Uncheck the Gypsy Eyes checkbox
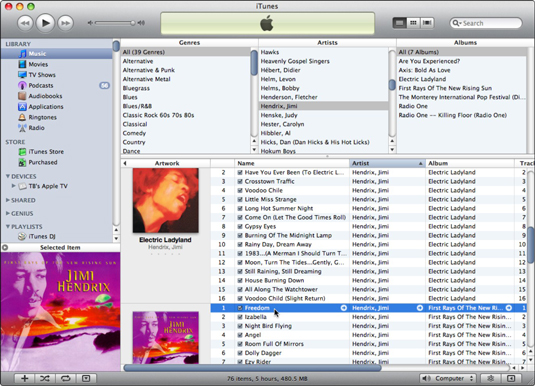 (x=240, y=226)
